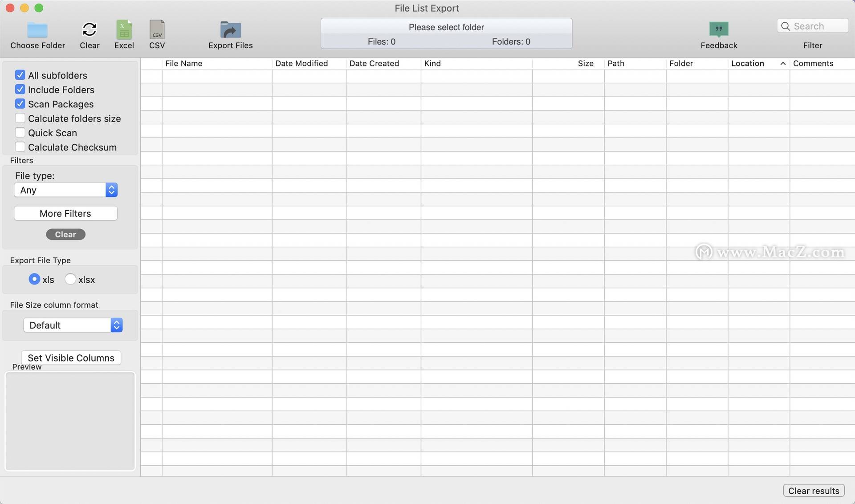Click the Please select folder status box
This screenshot has width=855, height=504.
[x=446, y=33]
